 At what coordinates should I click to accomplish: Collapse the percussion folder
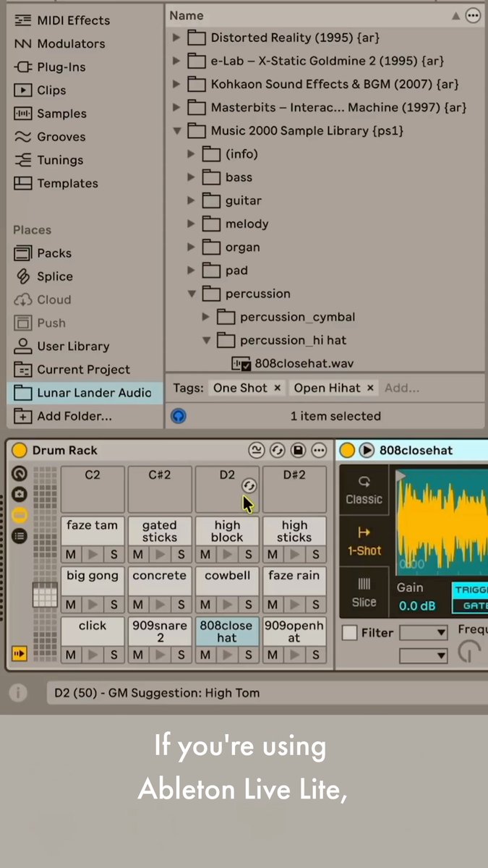click(191, 294)
